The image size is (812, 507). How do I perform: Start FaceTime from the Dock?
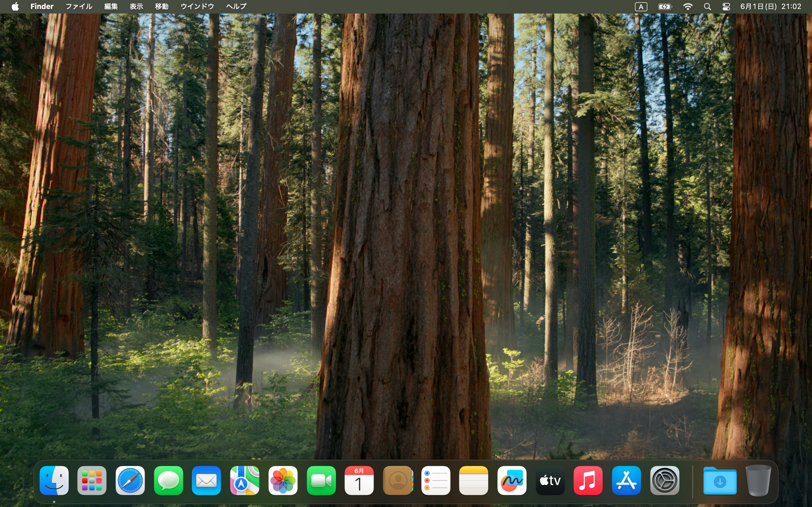[321, 480]
